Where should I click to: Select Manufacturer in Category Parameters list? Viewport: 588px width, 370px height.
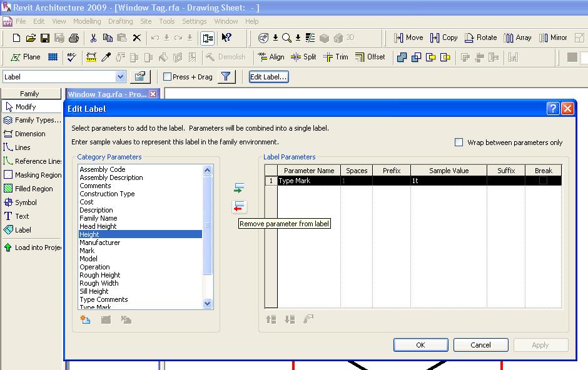coord(100,242)
